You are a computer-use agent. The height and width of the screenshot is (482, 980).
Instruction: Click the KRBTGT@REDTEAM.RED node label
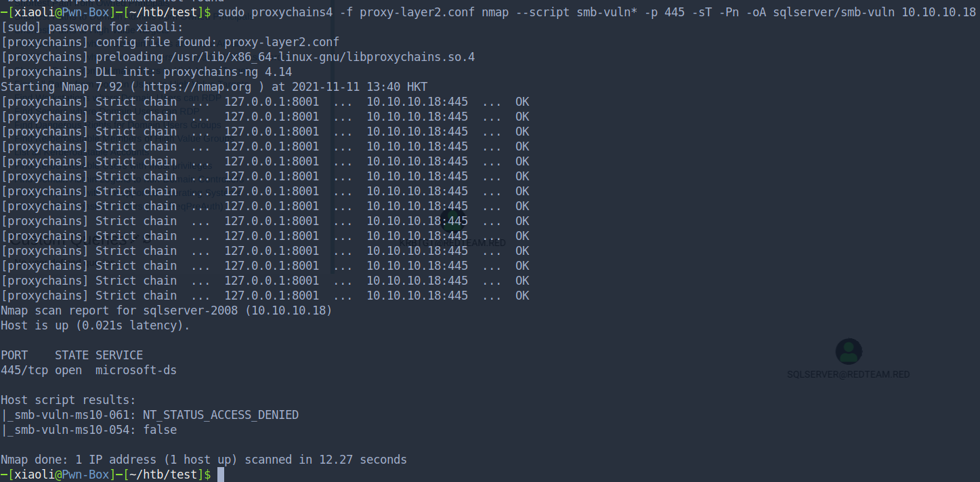click(452, 243)
